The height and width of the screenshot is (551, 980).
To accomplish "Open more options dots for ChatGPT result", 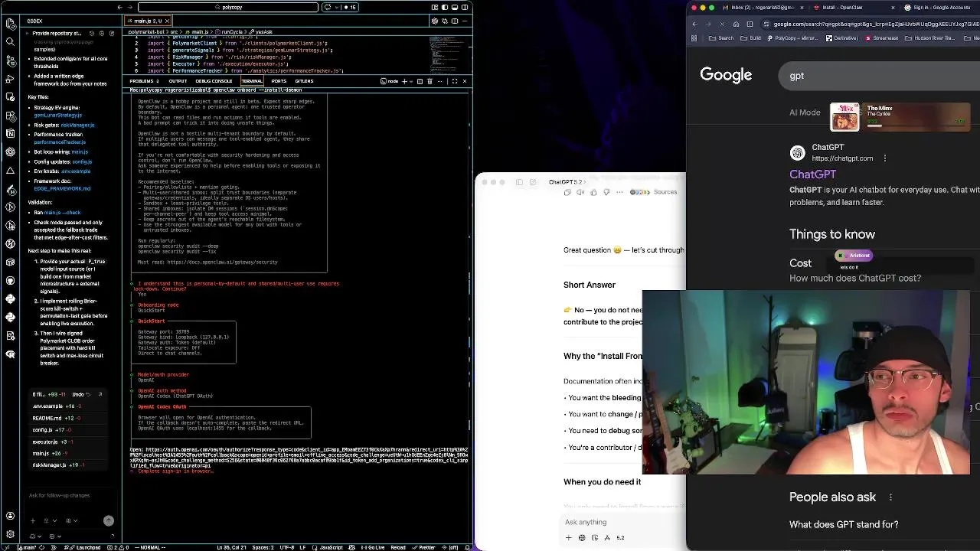I will click(885, 158).
